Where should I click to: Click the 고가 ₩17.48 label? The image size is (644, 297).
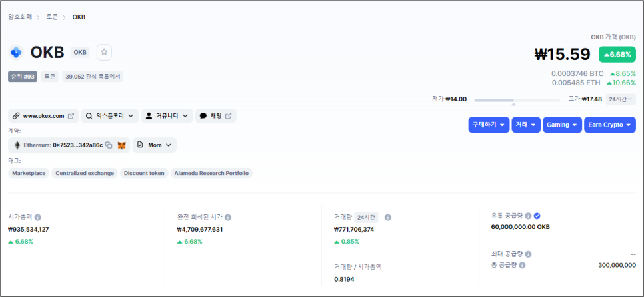(x=585, y=99)
